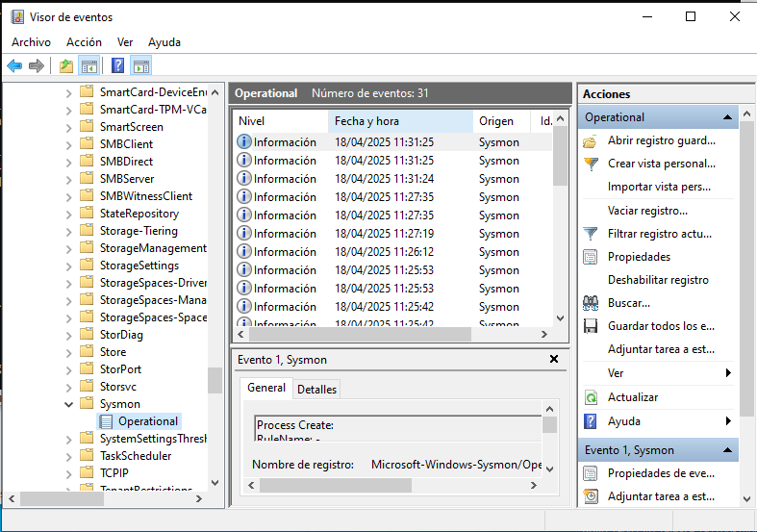Click the Forward arrow toolbar icon
This screenshot has width=757, height=532.
37,65
